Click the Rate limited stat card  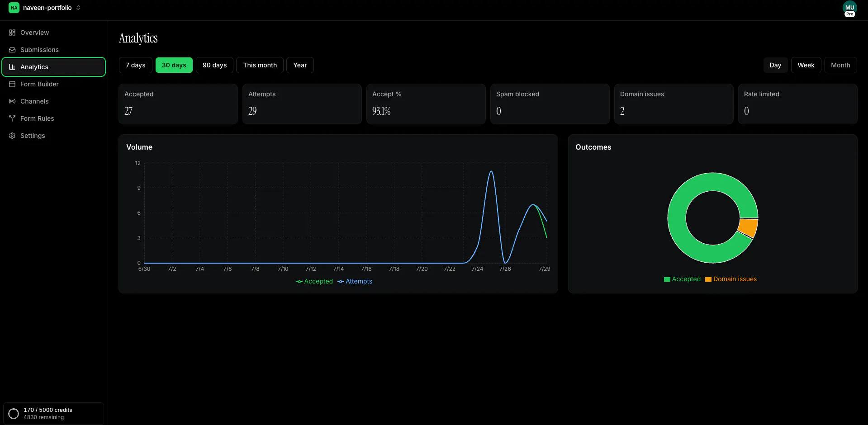pyautogui.click(x=798, y=104)
